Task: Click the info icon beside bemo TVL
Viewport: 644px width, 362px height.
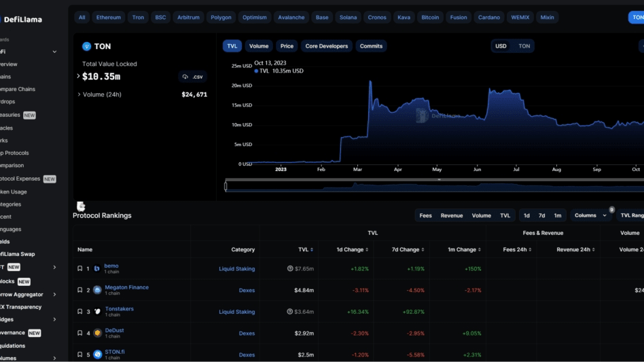Action: coord(290,268)
